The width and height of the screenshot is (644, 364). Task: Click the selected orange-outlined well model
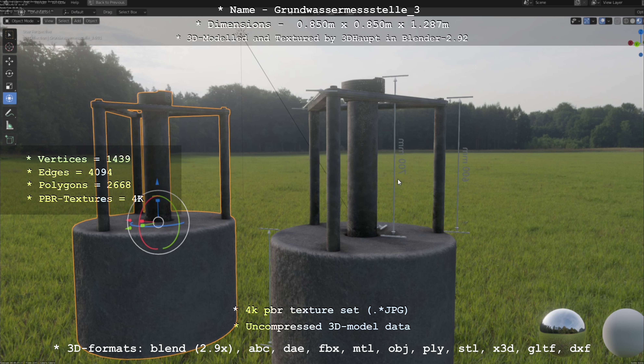click(155, 275)
